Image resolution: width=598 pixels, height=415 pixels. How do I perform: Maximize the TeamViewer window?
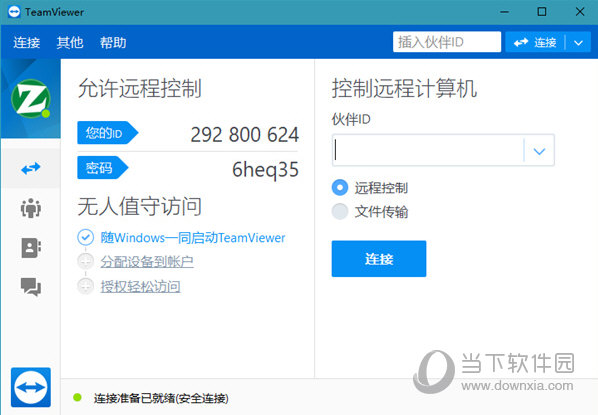click(x=542, y=12)
